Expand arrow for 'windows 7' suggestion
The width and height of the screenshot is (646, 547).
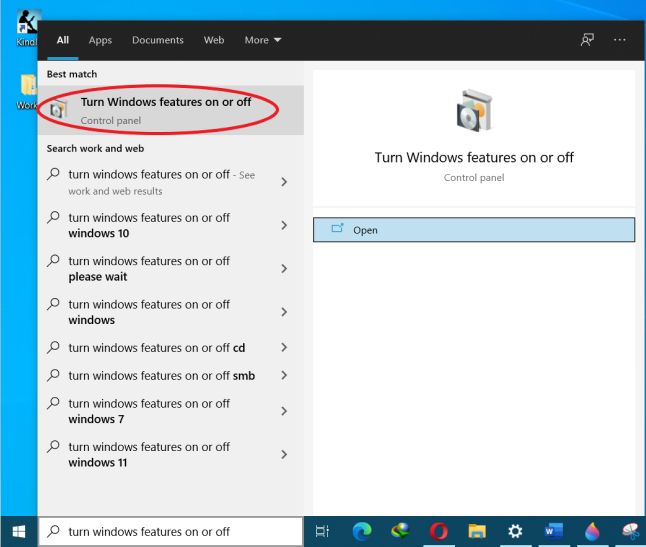tap(284, 411)
